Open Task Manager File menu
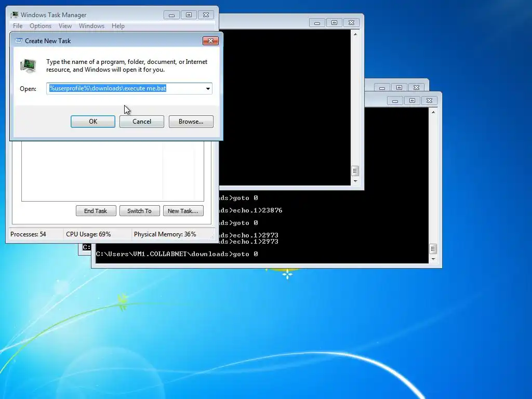The image size is (532, 399). [18, 26]
